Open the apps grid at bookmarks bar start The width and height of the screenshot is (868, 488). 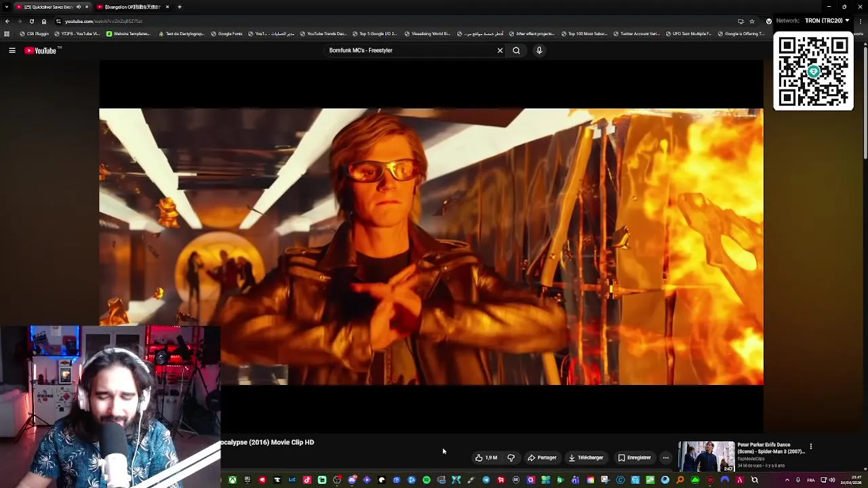pos(7,34)
